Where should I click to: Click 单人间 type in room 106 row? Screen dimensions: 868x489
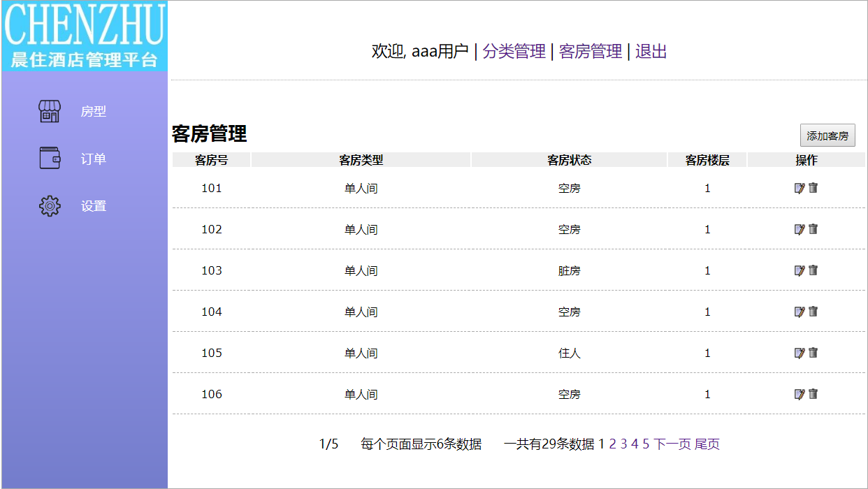pyautogui.click(x=361, y=394)
